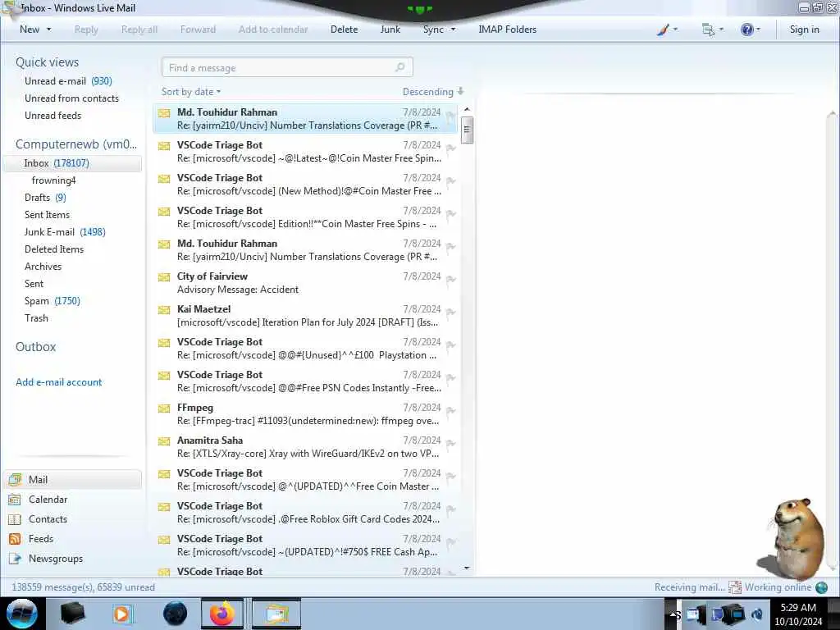
Task: Open the Sort by date dropdown
Action: (191, 92)
